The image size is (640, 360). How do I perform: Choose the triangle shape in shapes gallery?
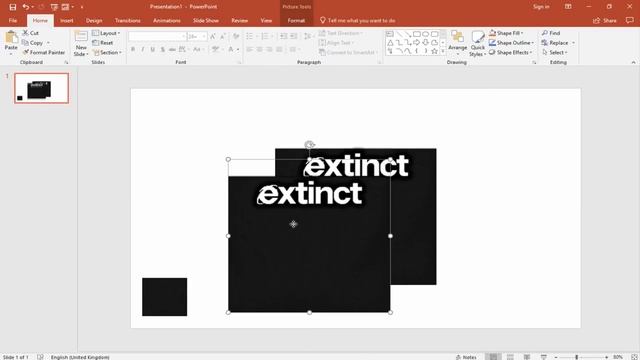pos(390,42)
